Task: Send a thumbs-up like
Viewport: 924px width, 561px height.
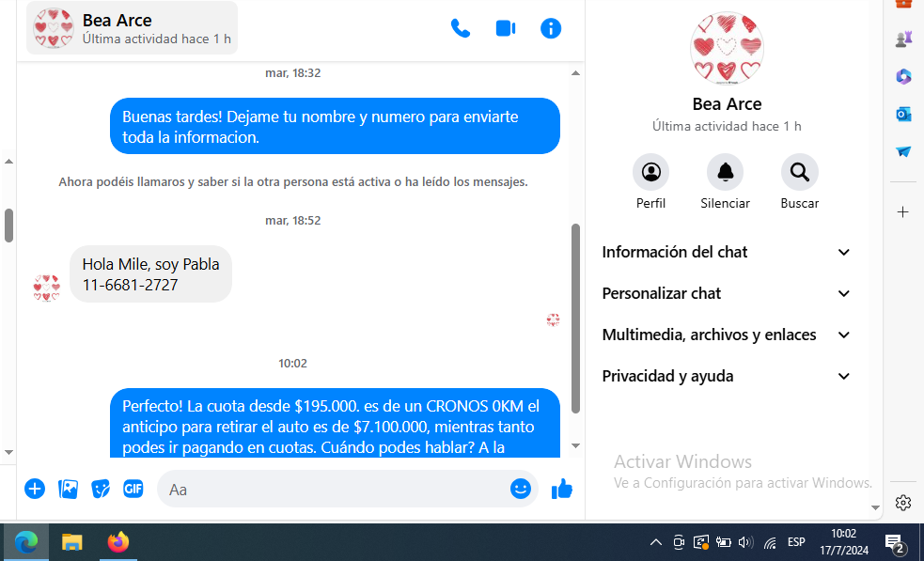Action: tap(562, 489)
